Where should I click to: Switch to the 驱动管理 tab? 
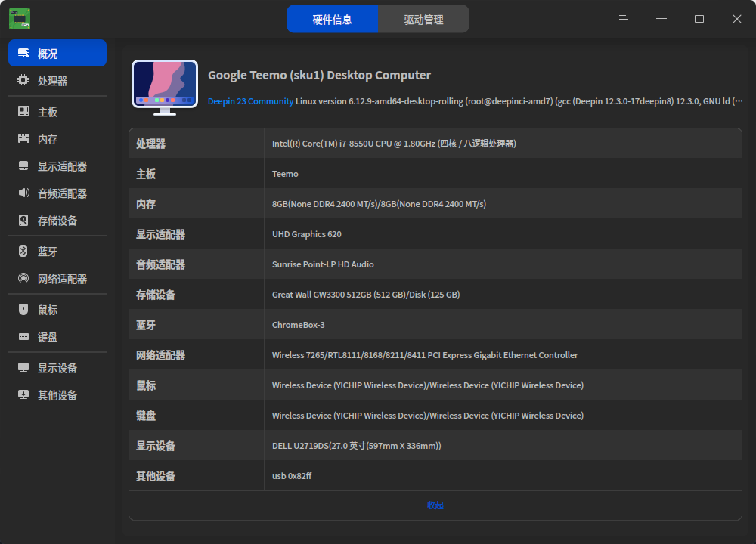tap(423, 20)
